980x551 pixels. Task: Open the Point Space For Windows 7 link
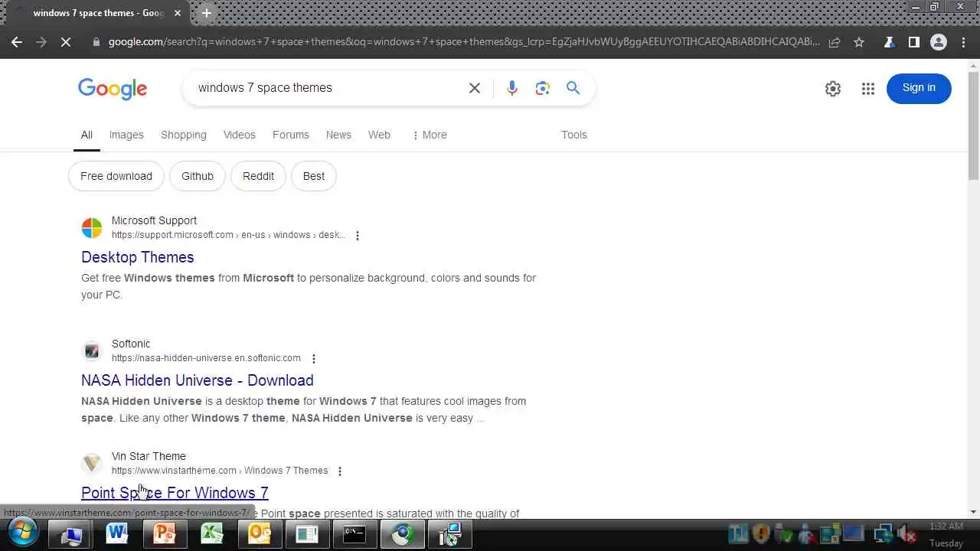click(x=175, y=493)
